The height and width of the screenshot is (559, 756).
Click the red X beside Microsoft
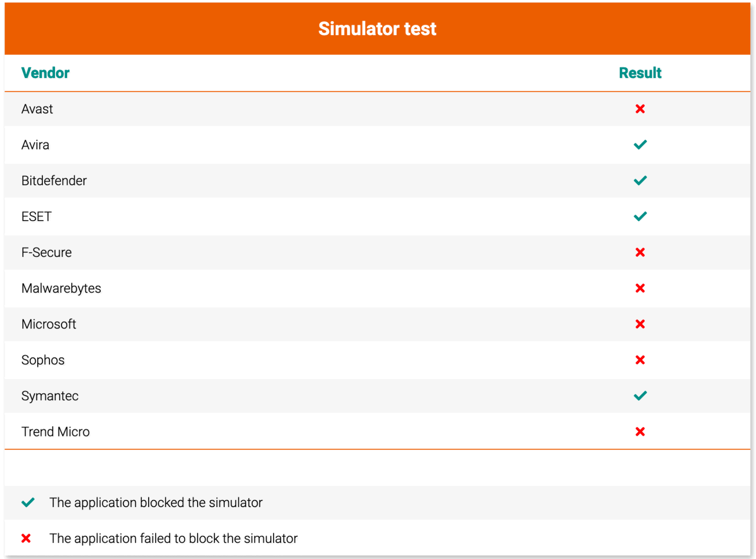(x=640, y=324)
